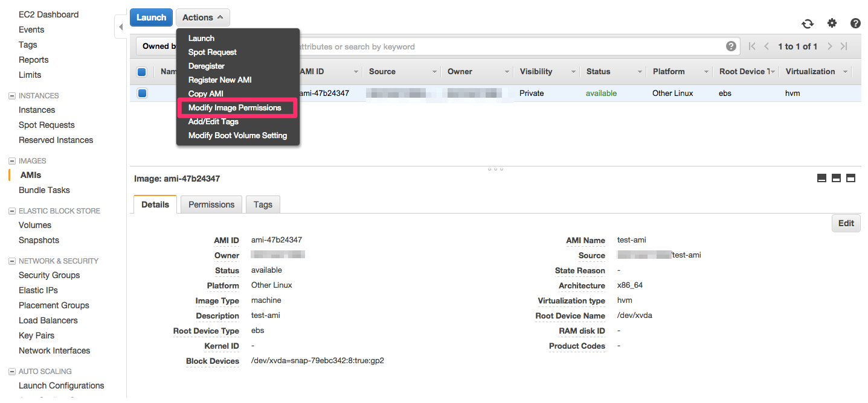
Task: Open EC2 Dashboard in the sidebar
Action: (49, 14)
